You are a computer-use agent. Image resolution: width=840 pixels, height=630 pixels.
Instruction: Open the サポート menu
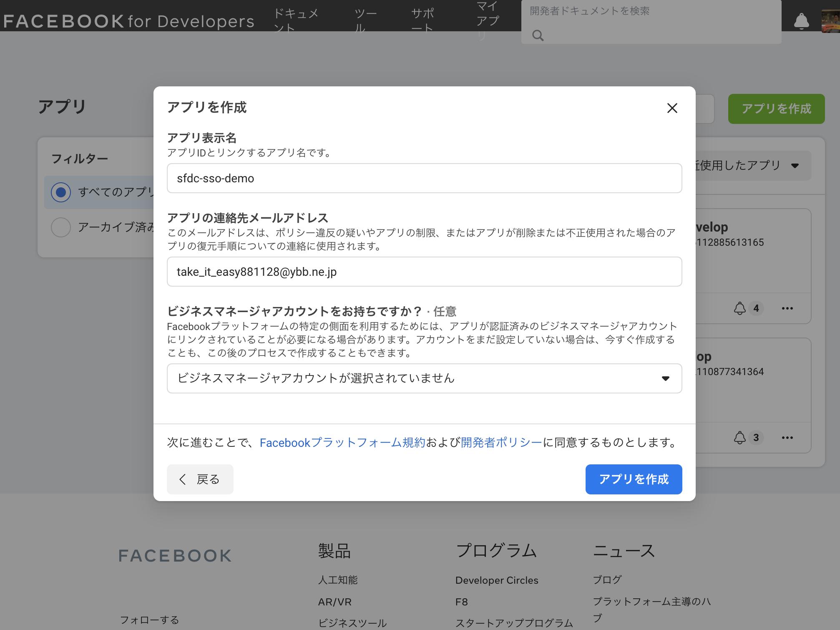pos(423,21)
